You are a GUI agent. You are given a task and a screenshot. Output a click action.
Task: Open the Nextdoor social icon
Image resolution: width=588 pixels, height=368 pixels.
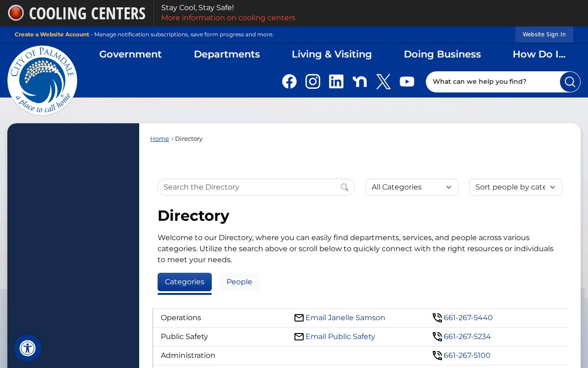tap(360, 81)
